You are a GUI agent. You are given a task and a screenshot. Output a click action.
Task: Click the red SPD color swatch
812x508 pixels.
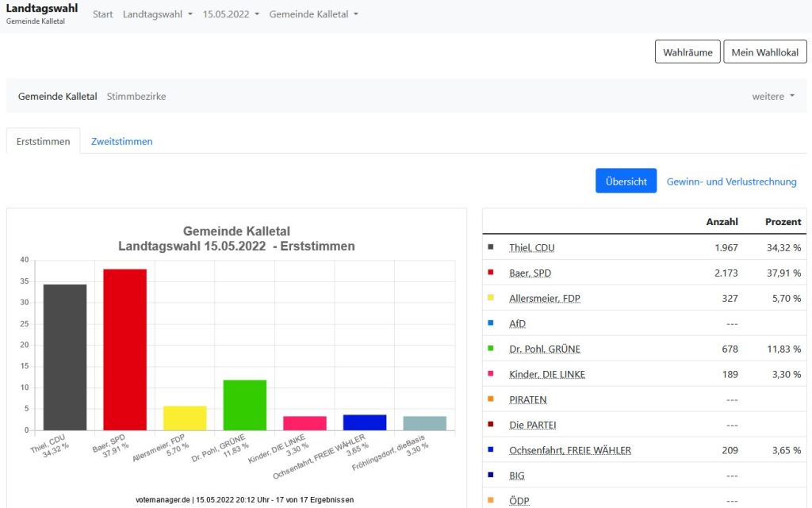[490, 272]
